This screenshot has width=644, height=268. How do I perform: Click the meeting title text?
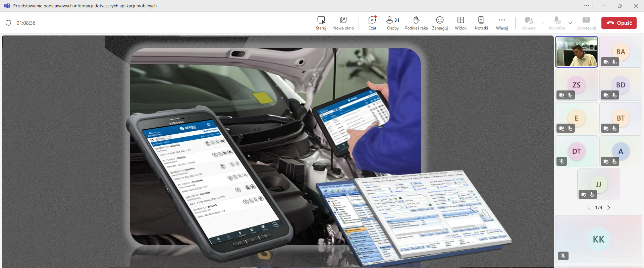(85, 6)
